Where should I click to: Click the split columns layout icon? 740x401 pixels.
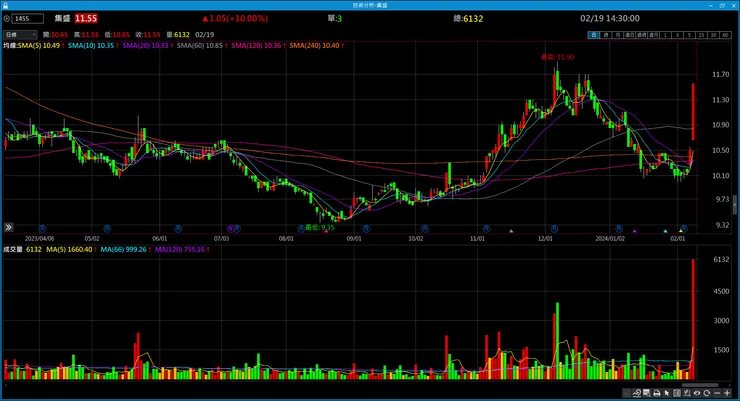click(x=677, y=393)
